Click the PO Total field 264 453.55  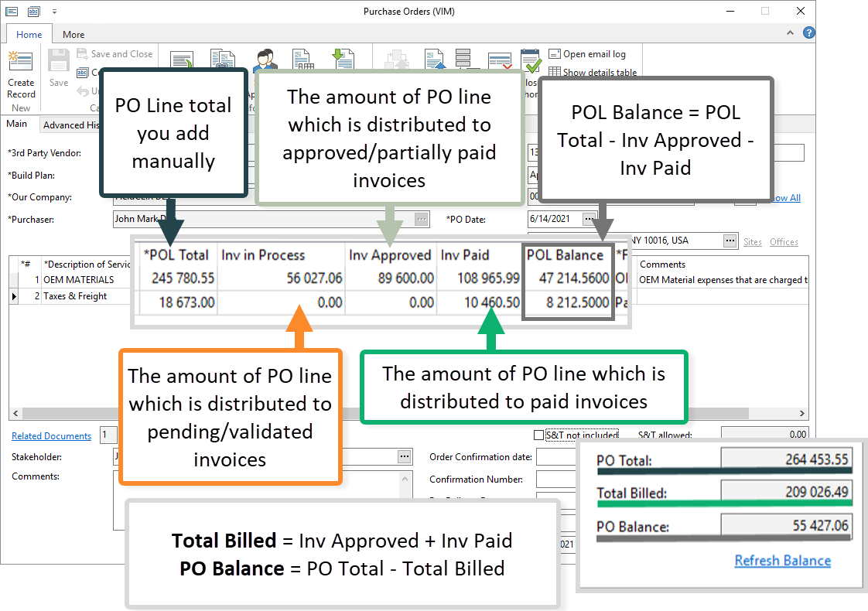[x=786, y=459]
